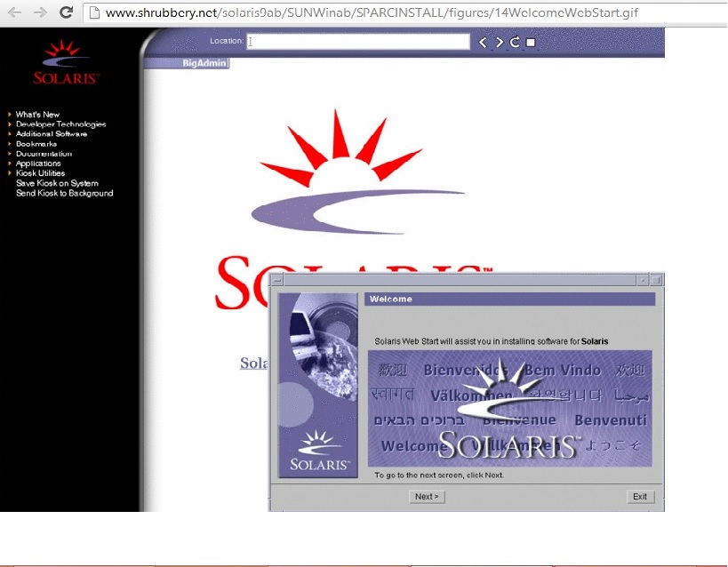Click the kiosk reload icon
Image resolution: width=728 pixels, height=567 pixels.
point(514,40)
